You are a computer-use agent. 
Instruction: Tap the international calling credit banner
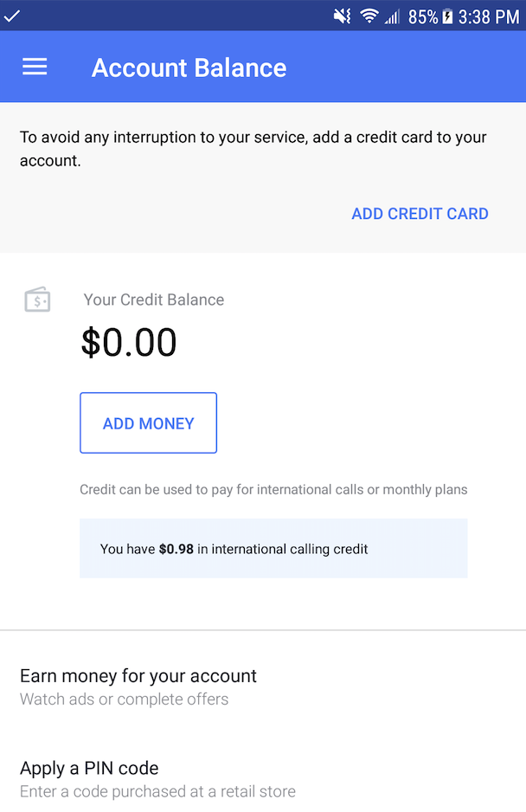pos(273,549)
